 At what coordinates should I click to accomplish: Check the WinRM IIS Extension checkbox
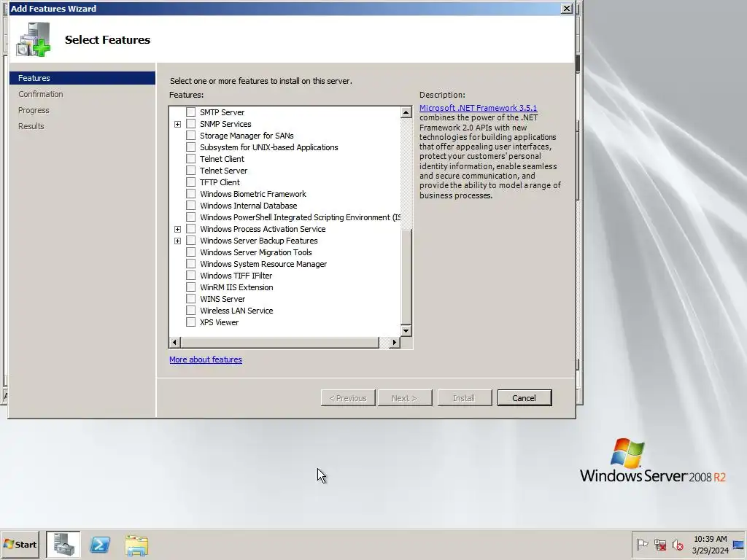[190, 287]
